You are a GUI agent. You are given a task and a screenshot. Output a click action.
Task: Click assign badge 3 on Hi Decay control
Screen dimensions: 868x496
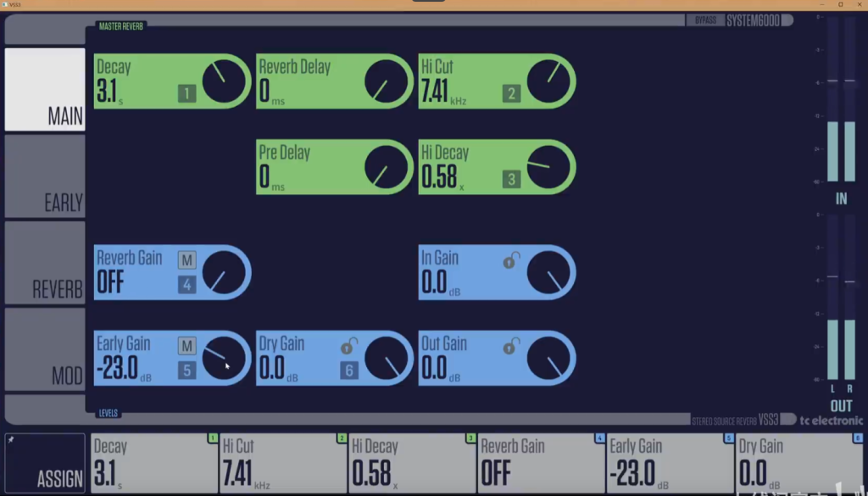511,180
